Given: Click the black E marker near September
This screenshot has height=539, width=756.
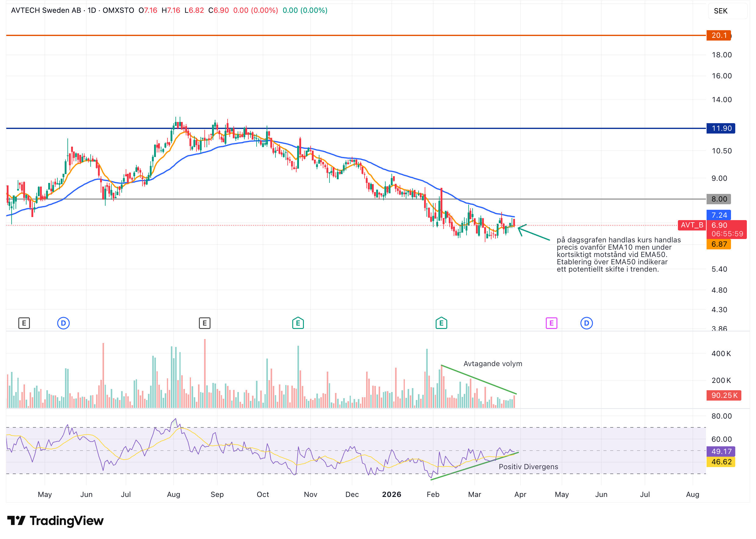Looking at the screenshot, I should [x=205, y=323].
